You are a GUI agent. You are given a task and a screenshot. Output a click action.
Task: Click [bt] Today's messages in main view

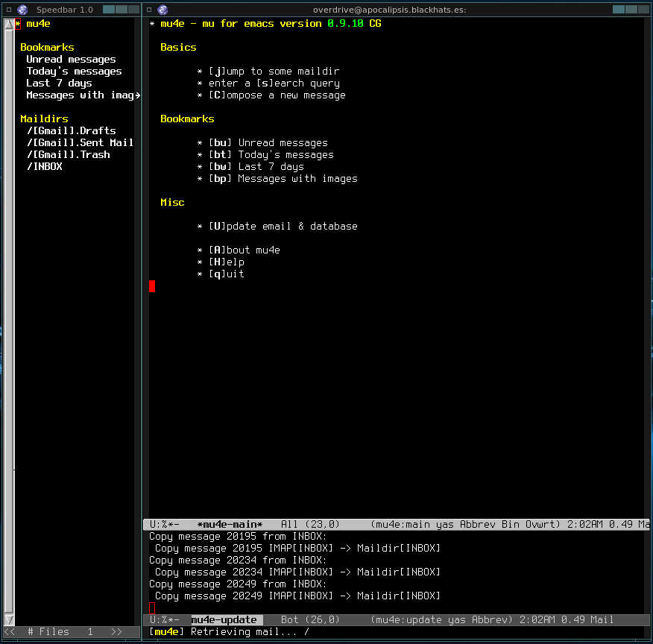click(271, 155)
